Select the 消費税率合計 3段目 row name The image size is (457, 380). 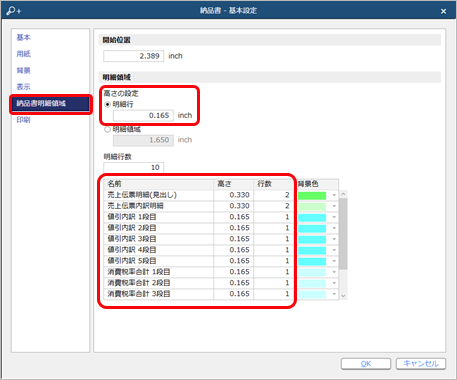coord(139,294)
